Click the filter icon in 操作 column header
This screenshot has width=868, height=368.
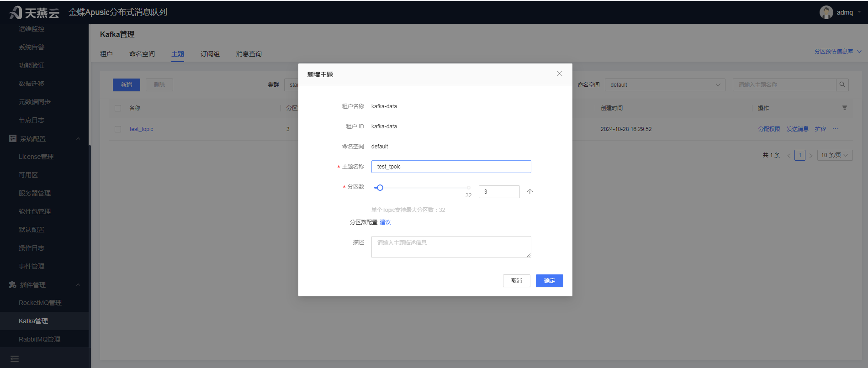[x=845, y=108]
